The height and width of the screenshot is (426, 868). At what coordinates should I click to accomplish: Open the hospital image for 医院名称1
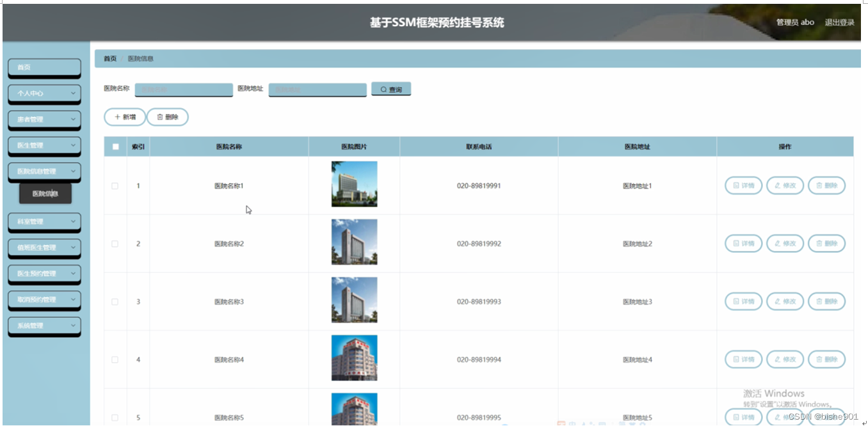354,184
